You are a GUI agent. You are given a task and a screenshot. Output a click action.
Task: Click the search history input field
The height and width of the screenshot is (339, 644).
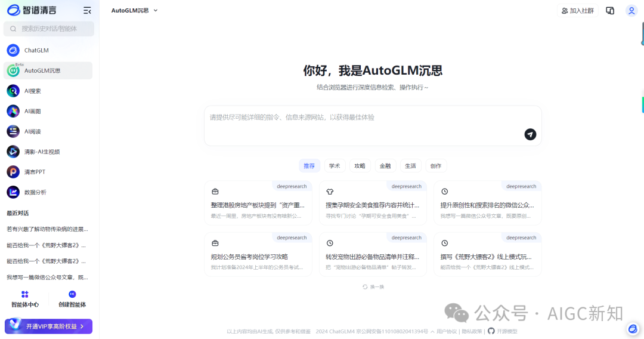coord(49,29)
